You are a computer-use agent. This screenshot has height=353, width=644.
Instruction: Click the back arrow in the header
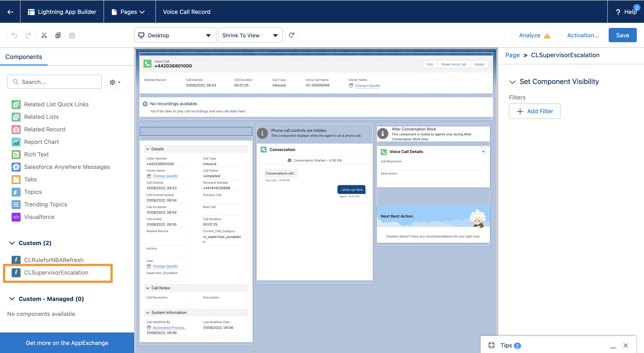10,12
